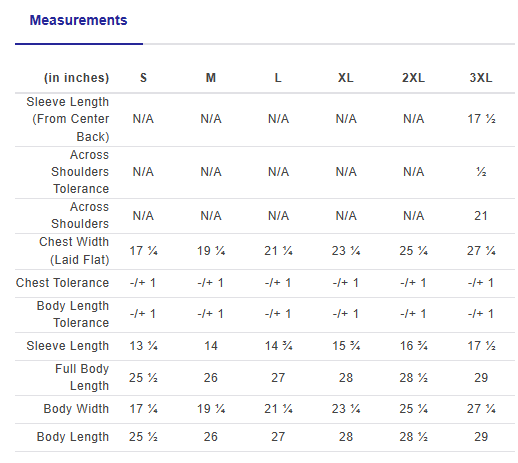Select the S size column header
518x463 pixels.
(x=143, y=78)
